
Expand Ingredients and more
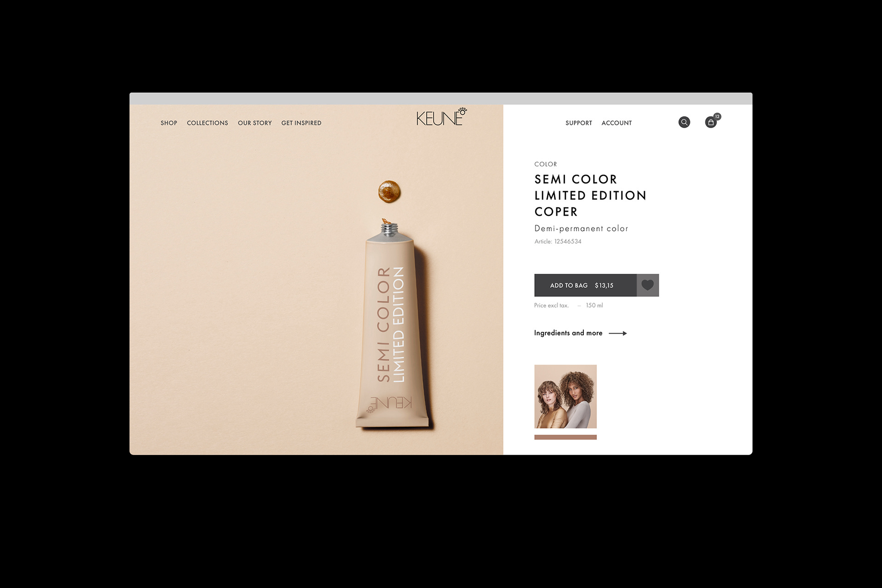coord(568,333)
